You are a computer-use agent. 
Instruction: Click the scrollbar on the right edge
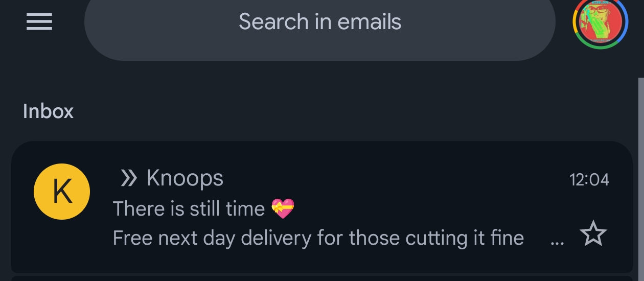pos(641,153)
